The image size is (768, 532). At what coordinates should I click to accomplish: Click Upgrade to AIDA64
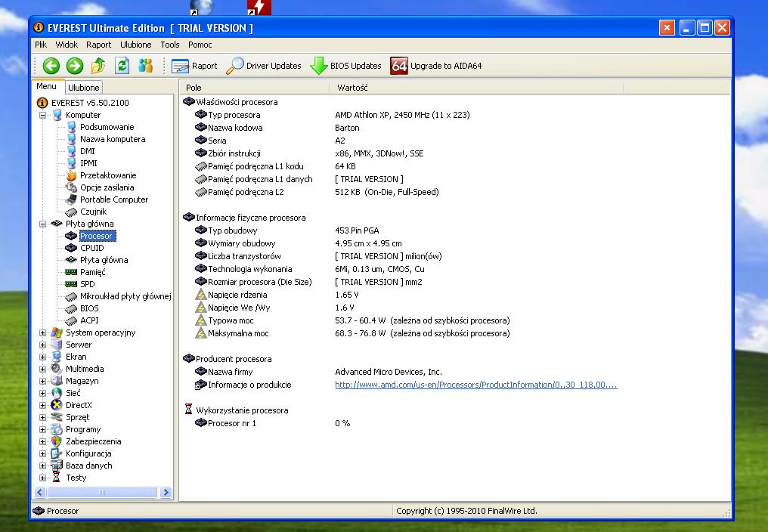point(436,66)
